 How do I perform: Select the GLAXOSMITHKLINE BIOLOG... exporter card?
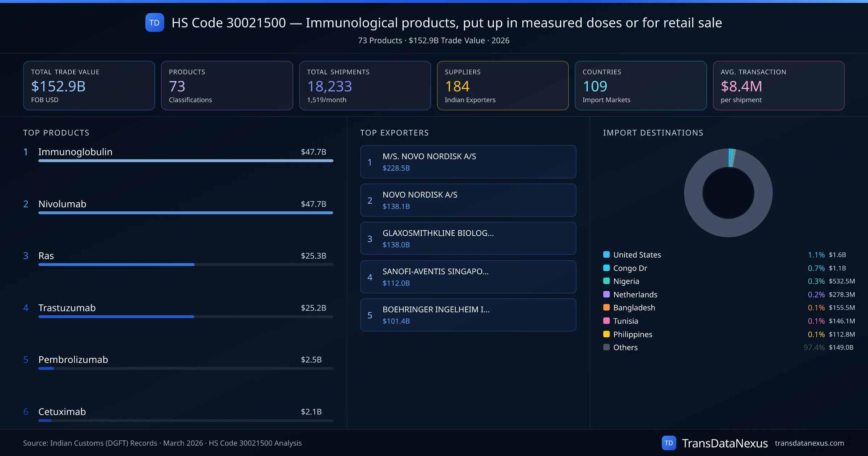click(468, 238)
